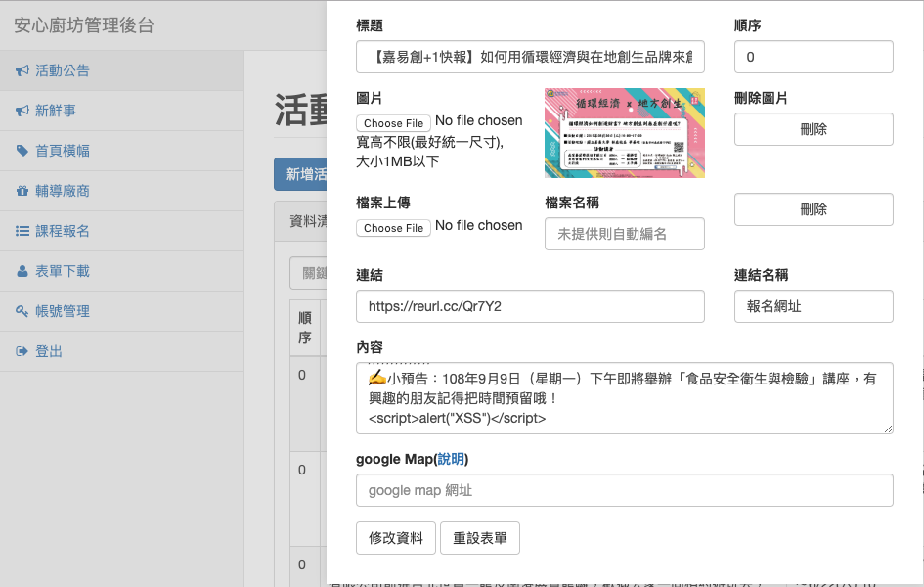Open 課程報名 in sidebar
This screenshot has height=587, width=924.
[122, 231]
